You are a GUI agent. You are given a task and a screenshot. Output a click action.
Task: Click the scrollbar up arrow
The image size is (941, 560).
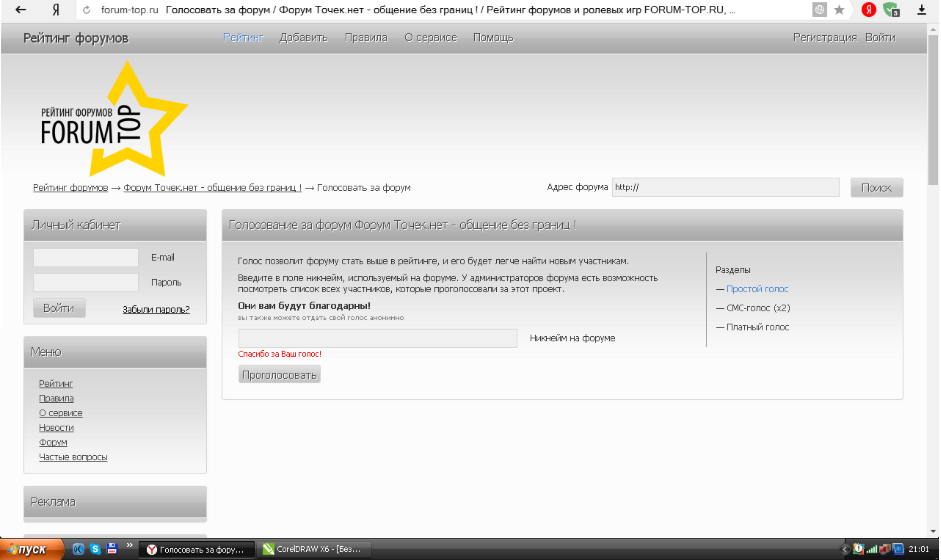point(933,29)
